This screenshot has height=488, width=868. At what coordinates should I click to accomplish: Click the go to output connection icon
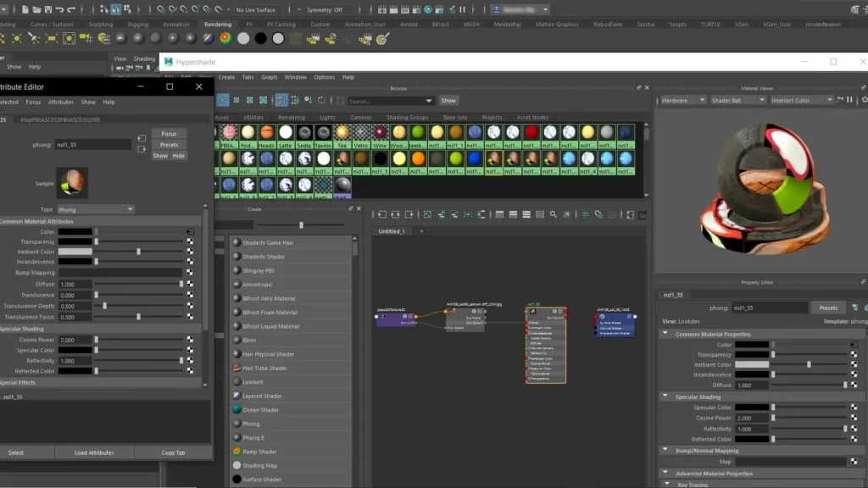[142, 149]
